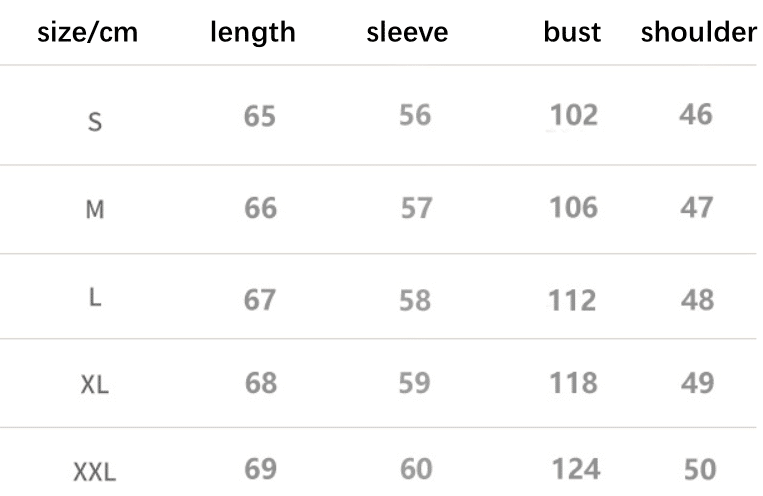Select the length column header
763x496 pixels.
[253, 33]
